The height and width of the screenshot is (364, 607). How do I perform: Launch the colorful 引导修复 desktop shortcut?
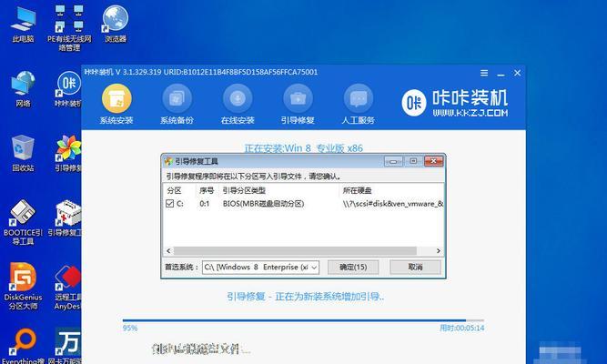68,154
